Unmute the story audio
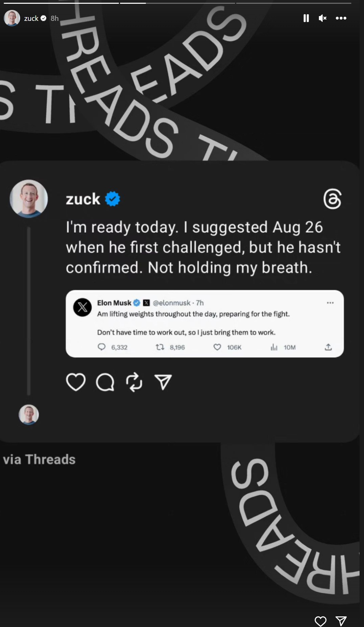The image size is (364, 627). point(322,18)
